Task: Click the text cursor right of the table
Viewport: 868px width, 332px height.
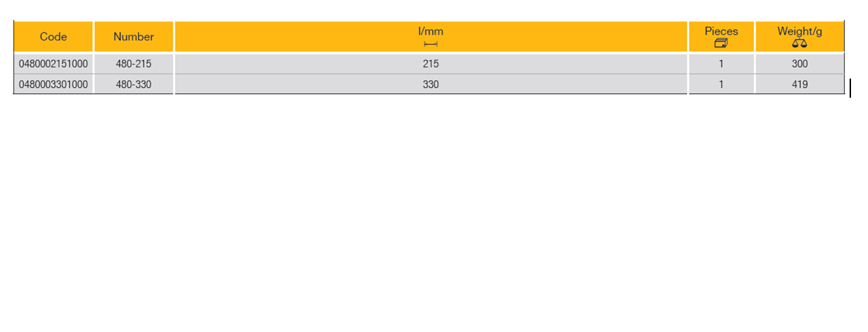Action: tap(850, 88)
